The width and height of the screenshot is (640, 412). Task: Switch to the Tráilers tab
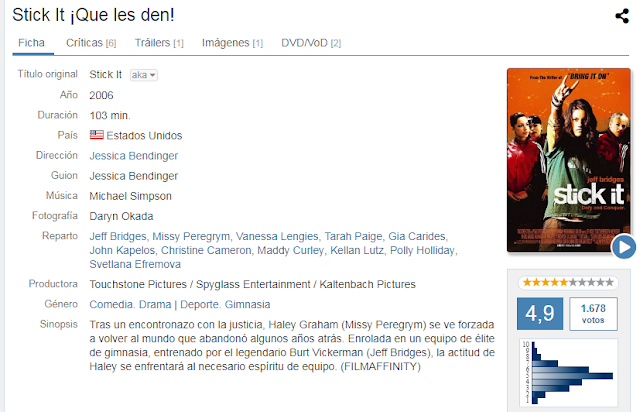(x=159, y=43)
